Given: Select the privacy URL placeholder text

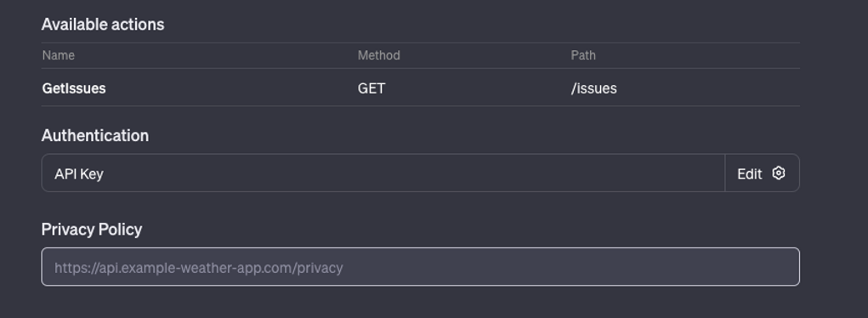Looking at the screenshot, I should 199,268.
